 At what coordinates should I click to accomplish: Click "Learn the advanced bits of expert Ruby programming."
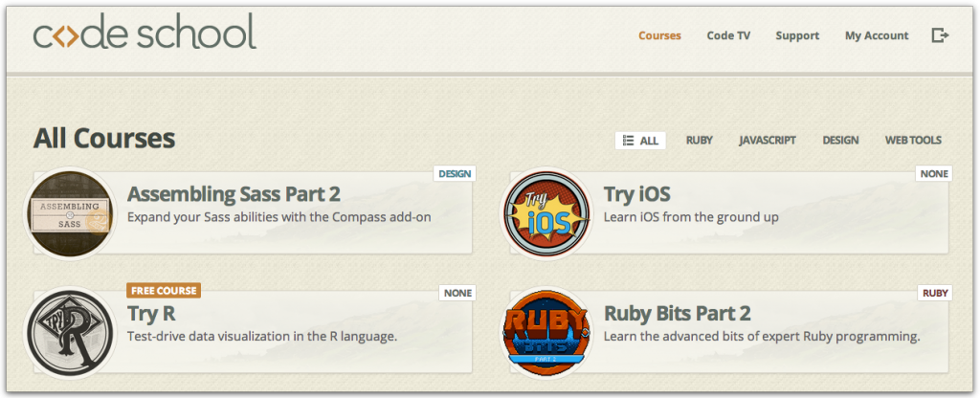(762, 337)
